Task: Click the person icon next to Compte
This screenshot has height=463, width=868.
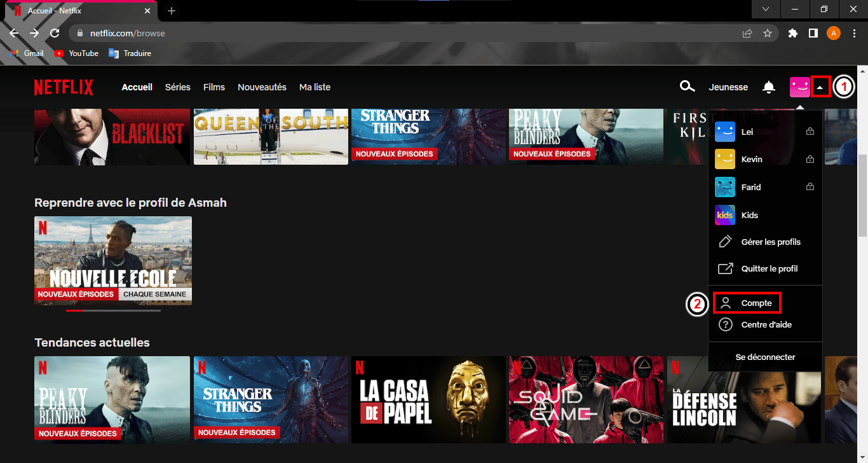Action: [x=726, y=303]
